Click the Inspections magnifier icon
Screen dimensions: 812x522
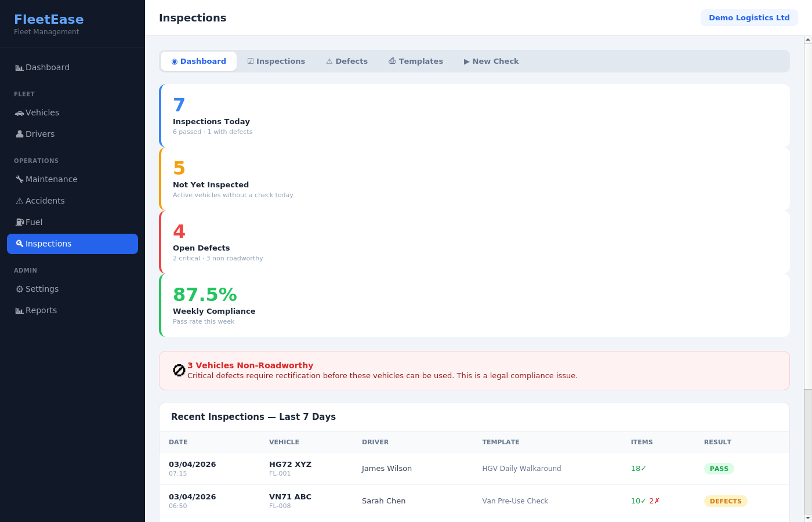coord(19,244)
